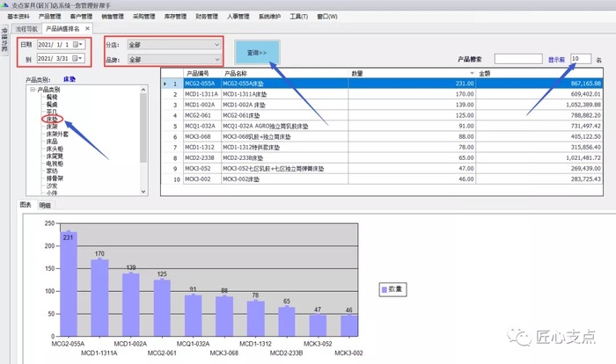Sort by the 数量 column header
This screenshot has width=616, height=364.
tap(412, 73)
